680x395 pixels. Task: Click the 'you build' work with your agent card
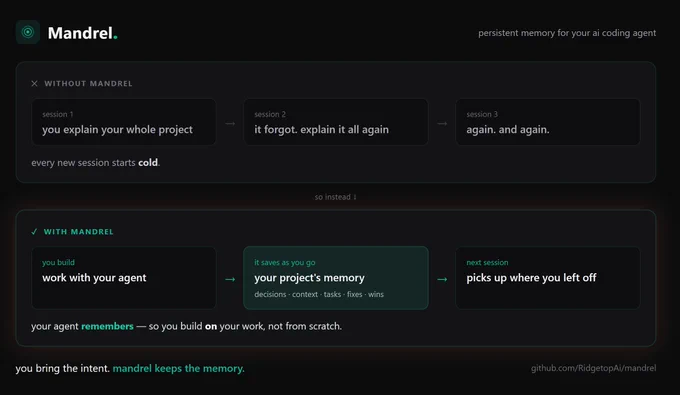(124, 278)
